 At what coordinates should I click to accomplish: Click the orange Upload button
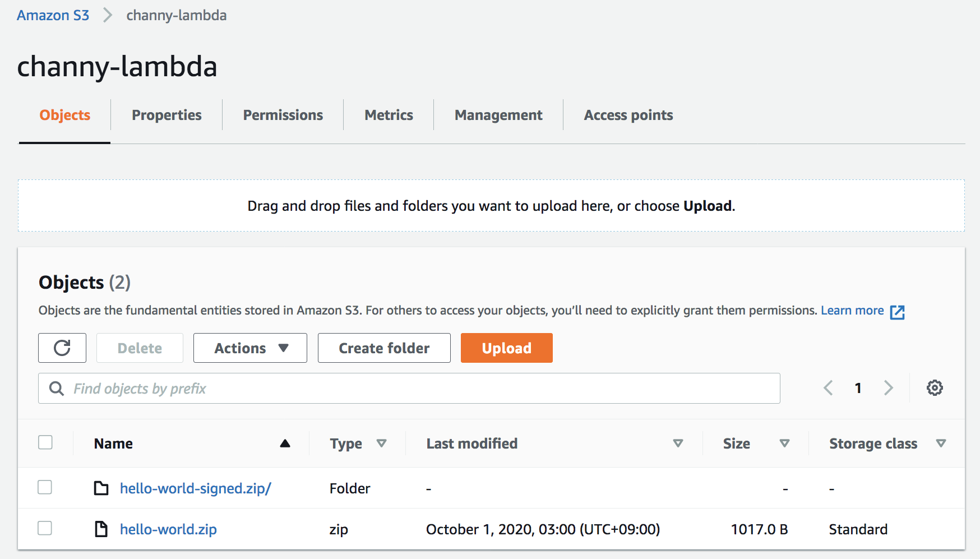507,348
